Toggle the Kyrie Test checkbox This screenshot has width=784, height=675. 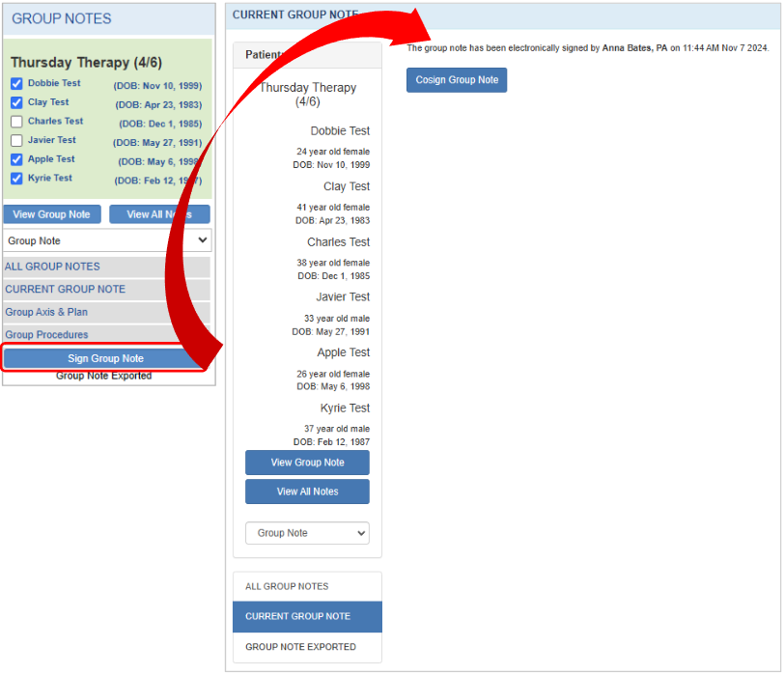point(16,179)
